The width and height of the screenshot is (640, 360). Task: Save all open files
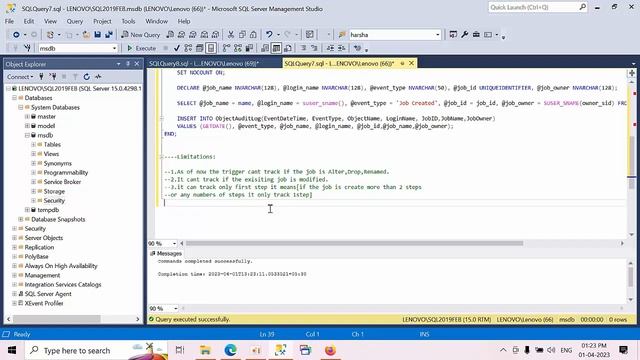(109, 35)
